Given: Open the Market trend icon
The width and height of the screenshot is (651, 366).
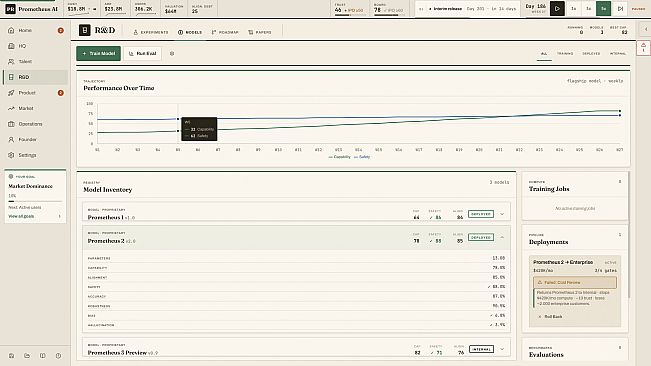Looking at the screenshot, I should [11, 108].
